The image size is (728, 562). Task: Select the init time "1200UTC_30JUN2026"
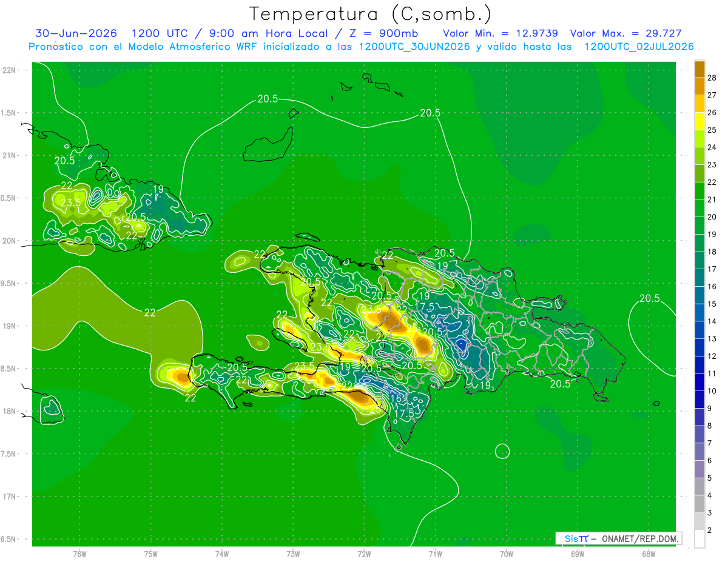413,47
